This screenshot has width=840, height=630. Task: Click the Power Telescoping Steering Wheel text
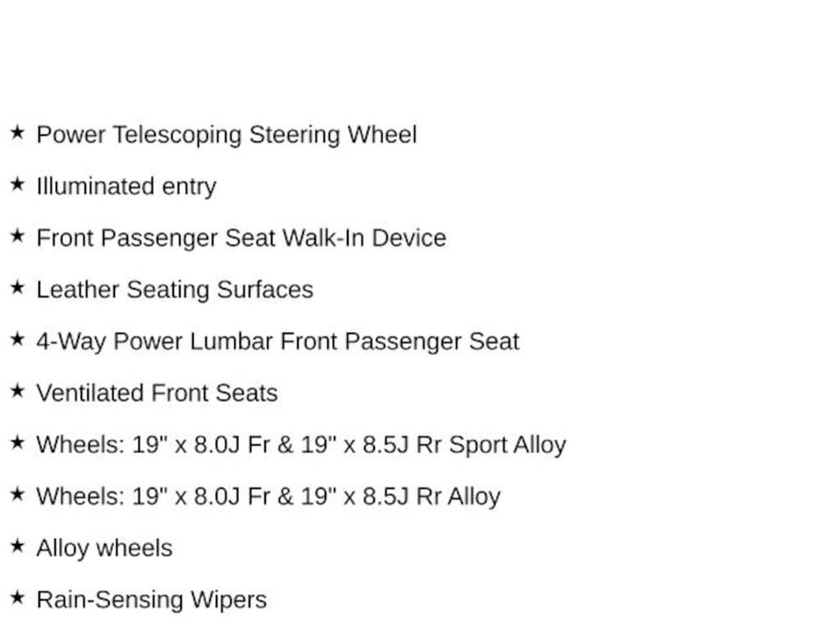point(226,135)
